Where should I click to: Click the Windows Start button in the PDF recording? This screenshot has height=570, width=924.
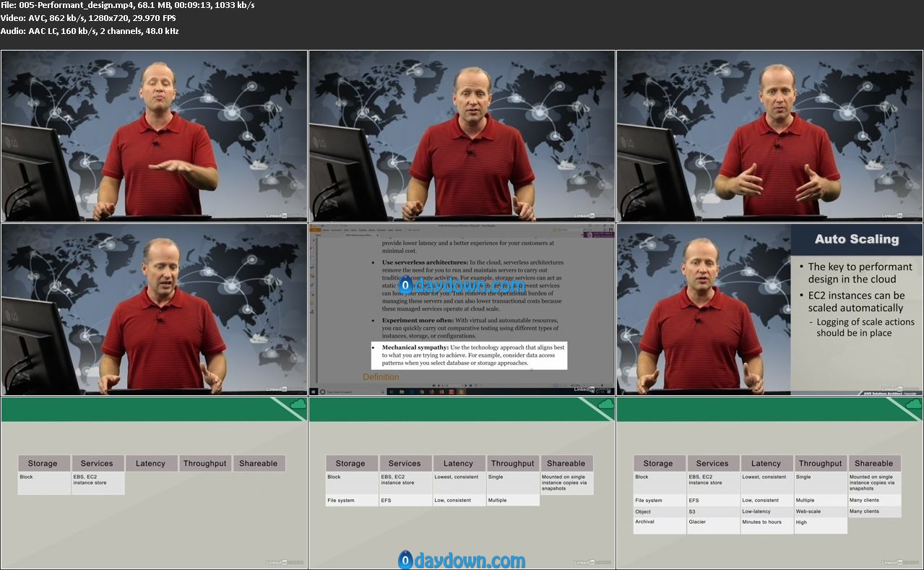click(x=314, y=391)
